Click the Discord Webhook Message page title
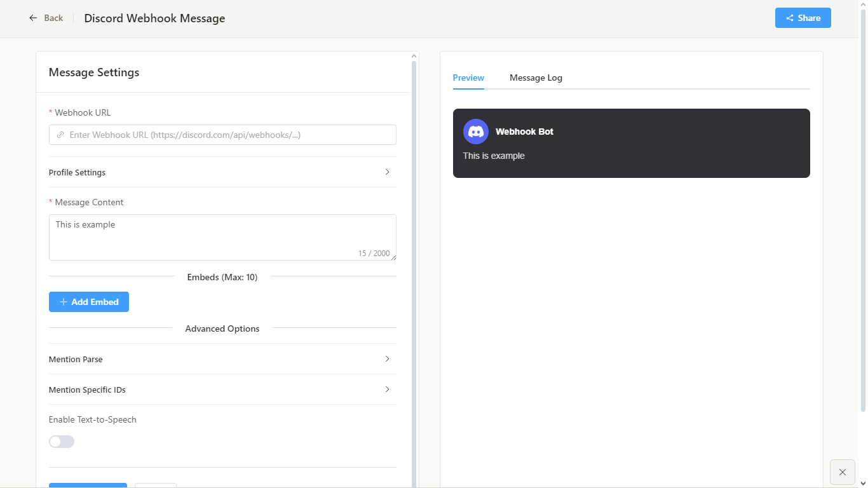 tap(154, 18)
